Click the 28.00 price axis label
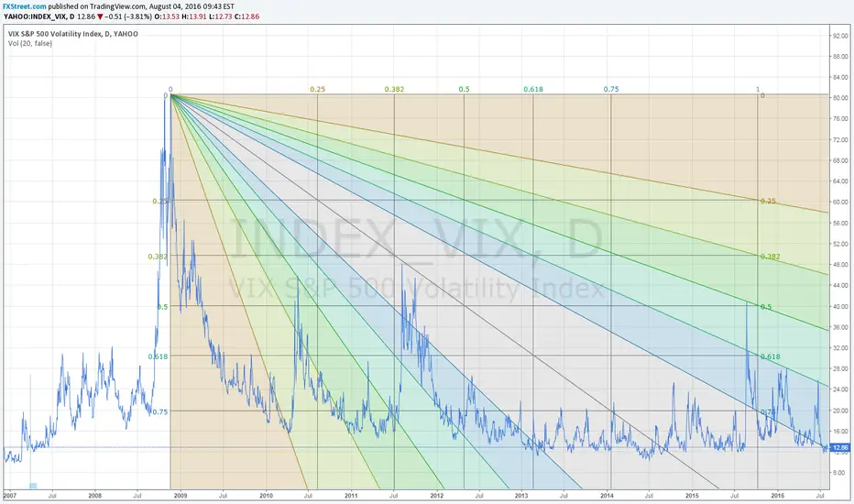 840,368
